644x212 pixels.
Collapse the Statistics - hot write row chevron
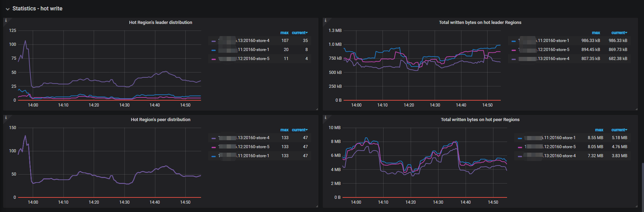[7, 9]
